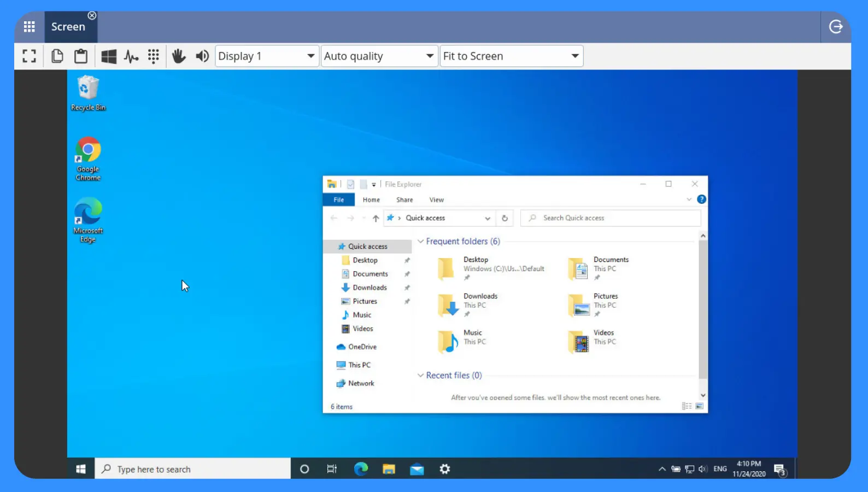The image size is (868, 492).
Task: Open Settings gear on taskbar
Action: [445, 469]
